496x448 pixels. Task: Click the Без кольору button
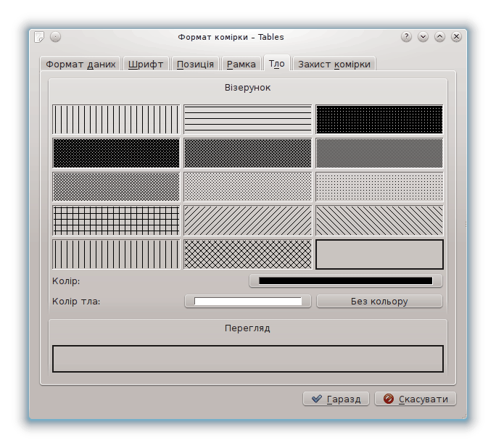[379, 301]
